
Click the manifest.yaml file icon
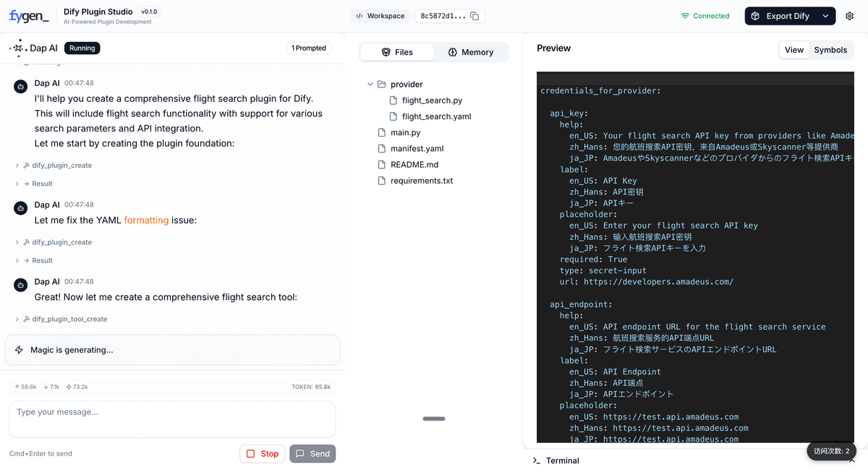(x=382, y=149)
